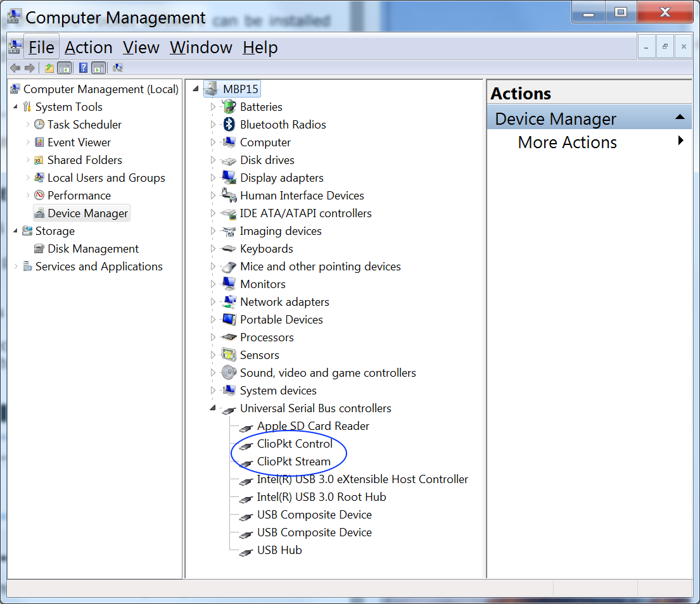Click the Event Viewer icon
The image size is (700, 604).
(39, 142)
